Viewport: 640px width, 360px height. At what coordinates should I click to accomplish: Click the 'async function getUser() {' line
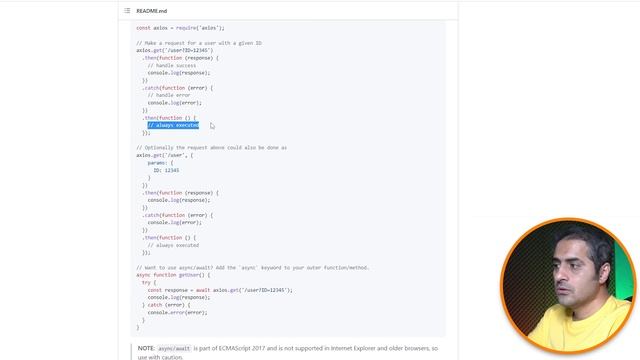coord(173,275)
